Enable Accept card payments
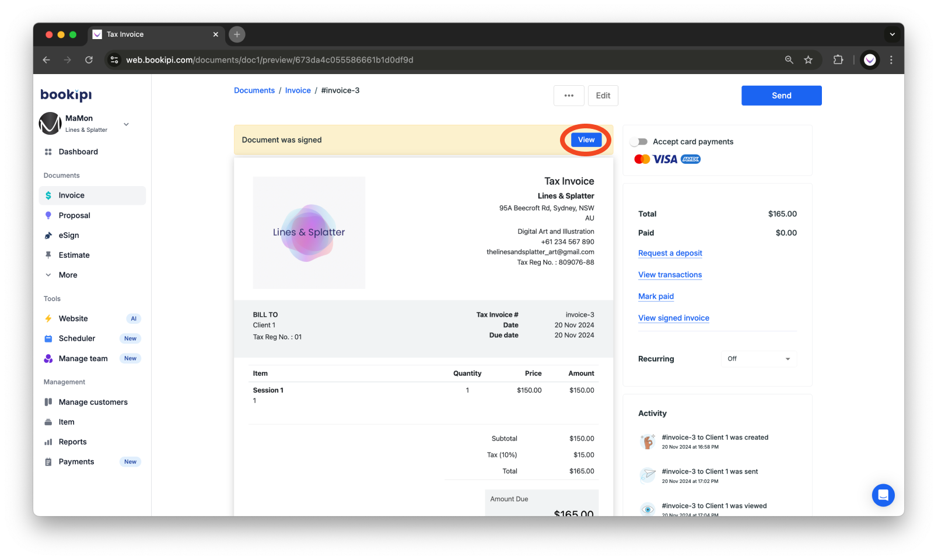 (639, 141)
